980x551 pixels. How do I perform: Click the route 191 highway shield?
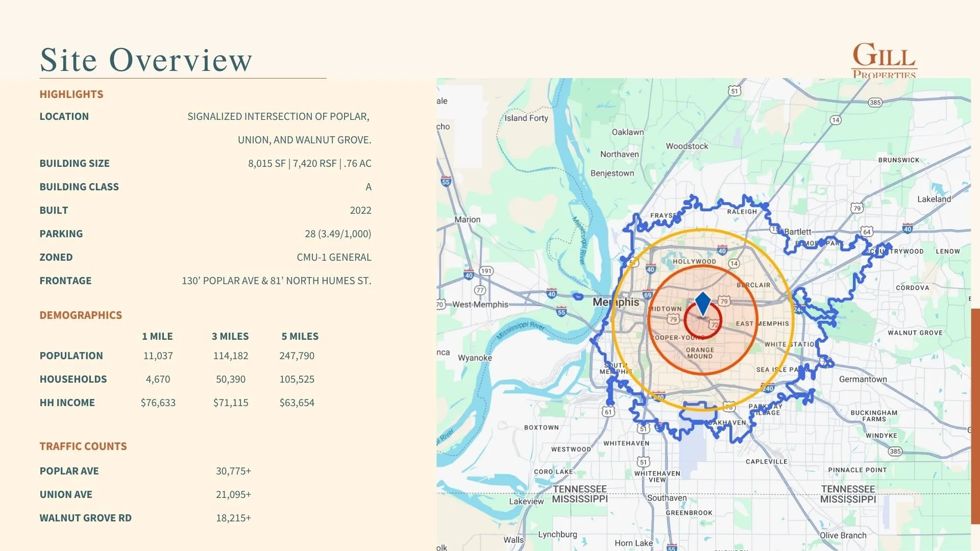click(x=486, y=271)
